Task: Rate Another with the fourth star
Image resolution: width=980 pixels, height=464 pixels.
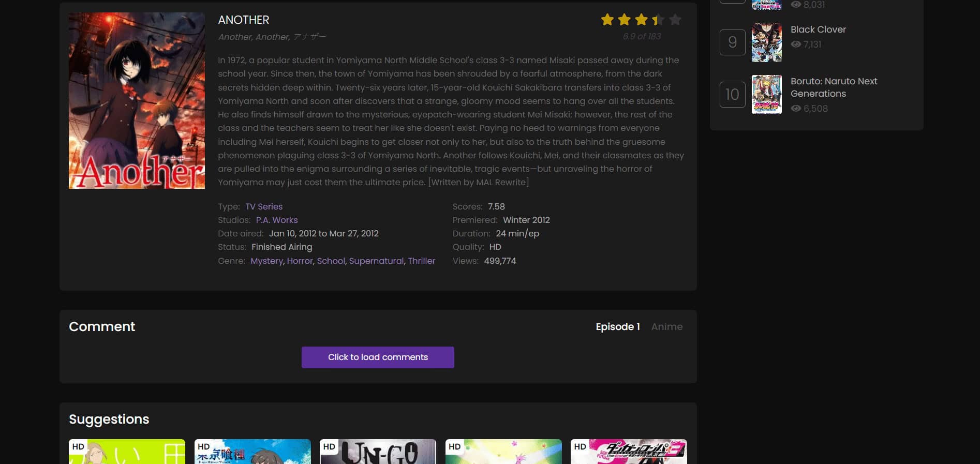Action: pyautogui.click(x=658, y=20)
